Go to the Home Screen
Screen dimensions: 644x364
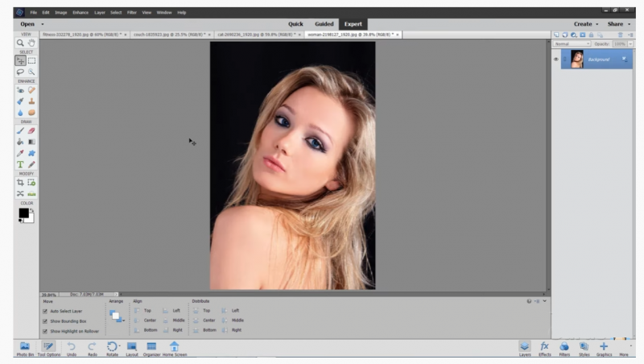[x=174, y=347]
